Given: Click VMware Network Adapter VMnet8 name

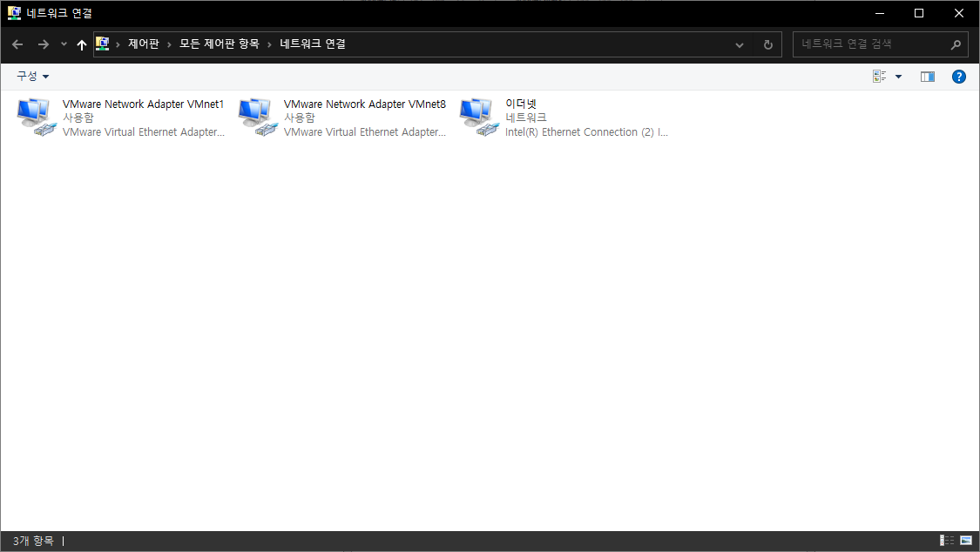Looking at the screenshot, I should coord(365,104).
